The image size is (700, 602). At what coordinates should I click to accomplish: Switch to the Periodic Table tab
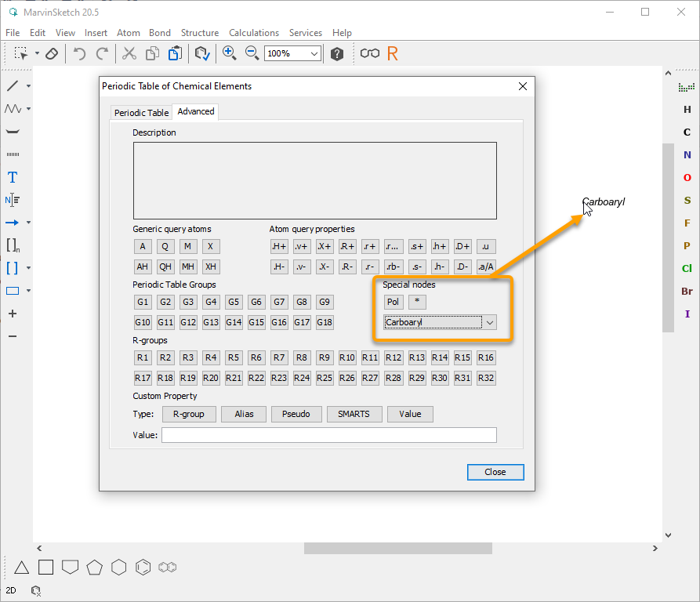pyautogui.click(x=141, y=113)
